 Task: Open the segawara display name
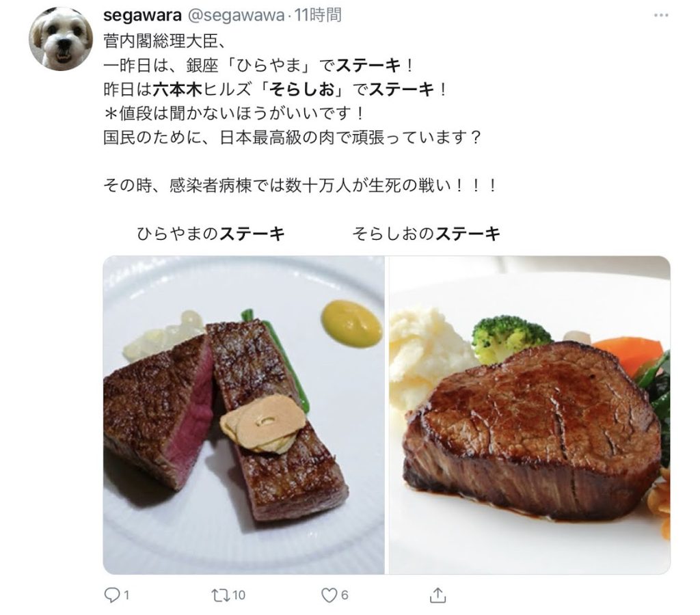coord(142,16)
